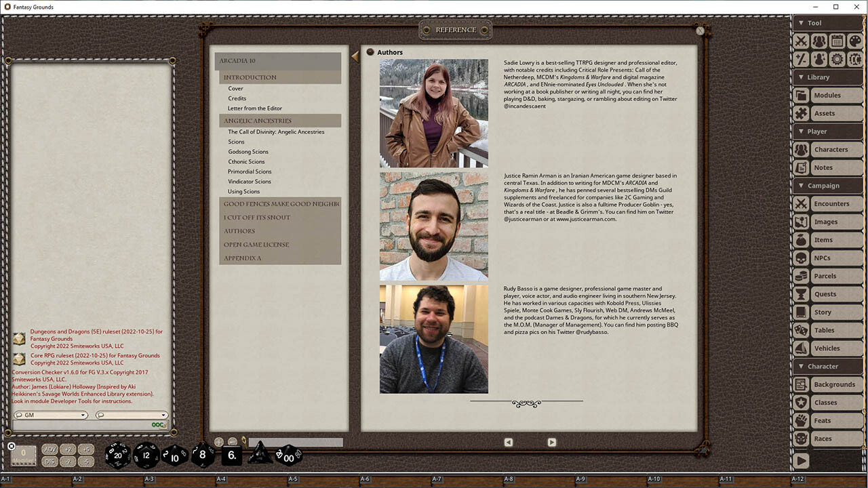Open the second chat identity dropdown
The image size is (868, 488).
132,414
